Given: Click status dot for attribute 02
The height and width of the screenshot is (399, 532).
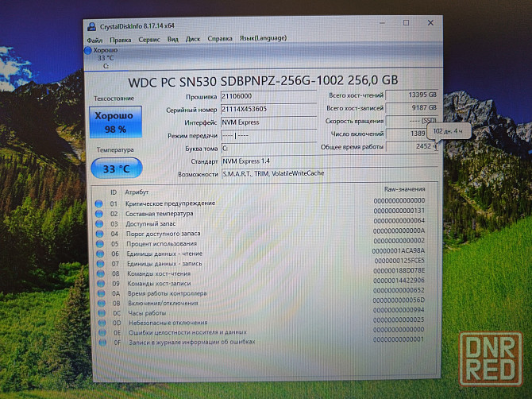Looking at the screenshot, I should pos(99,214).
